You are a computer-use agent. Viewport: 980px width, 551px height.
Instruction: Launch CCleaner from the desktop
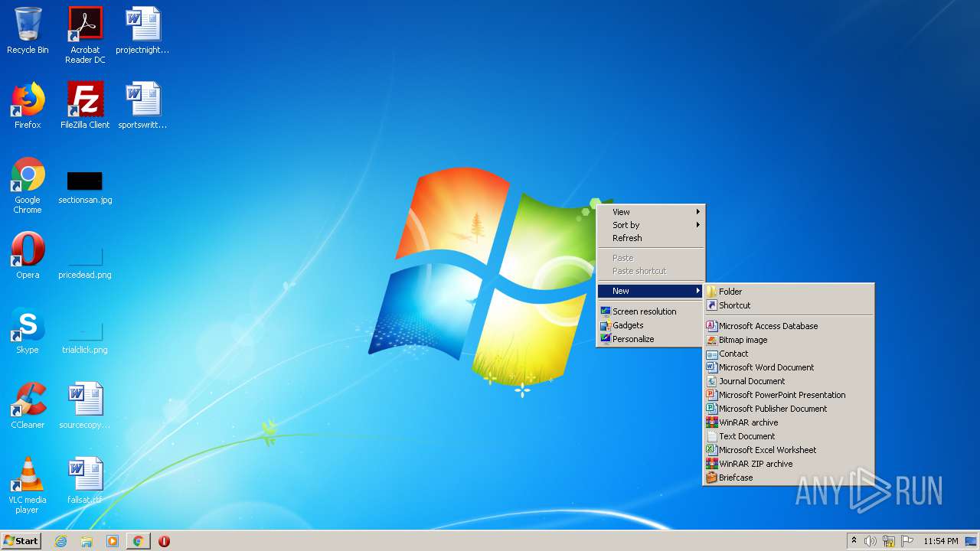pos(28,406)
